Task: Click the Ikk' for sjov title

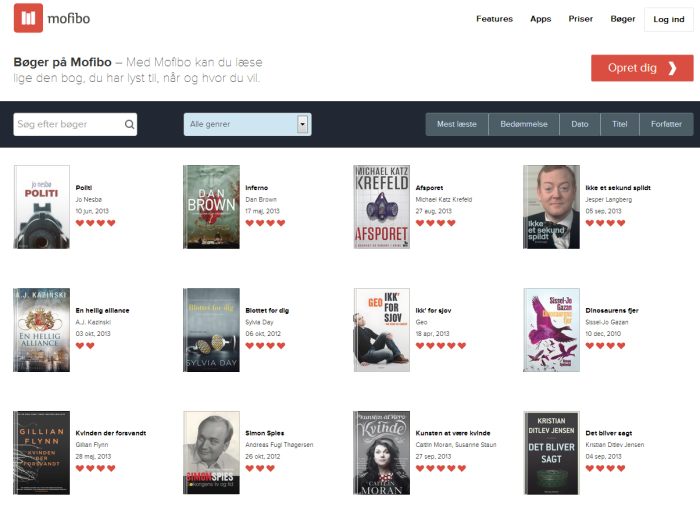Action: point(433,311)
